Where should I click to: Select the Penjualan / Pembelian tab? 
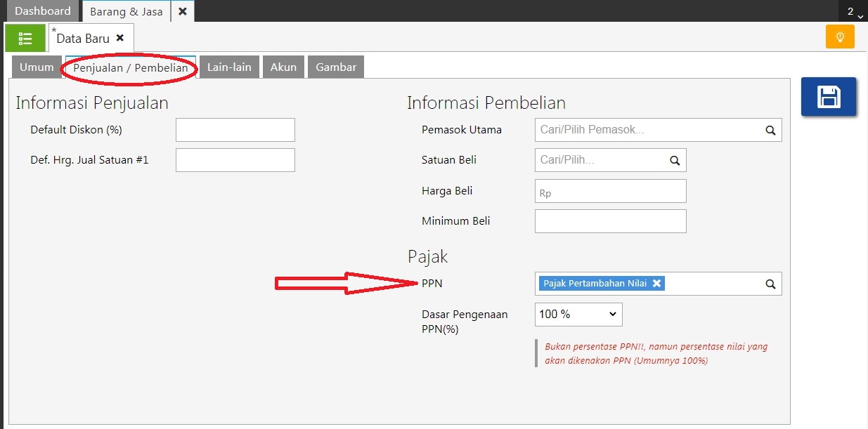click(131, 67)
